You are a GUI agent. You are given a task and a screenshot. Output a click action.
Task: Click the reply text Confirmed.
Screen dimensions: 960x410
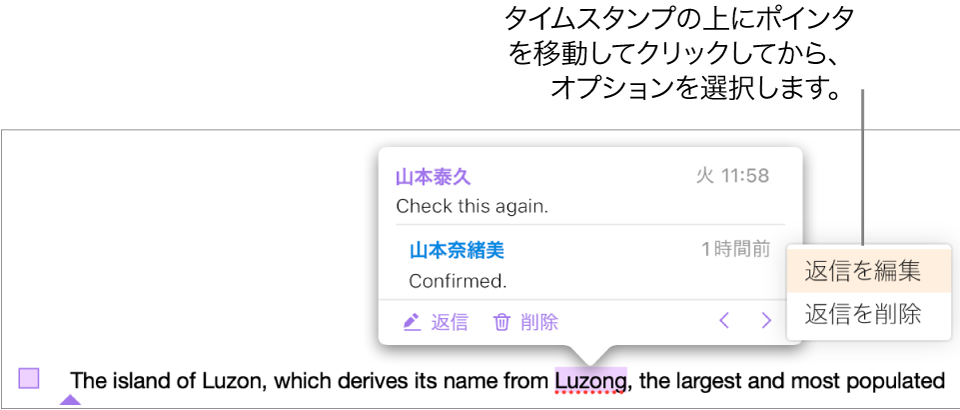click(x=458, y=281)
